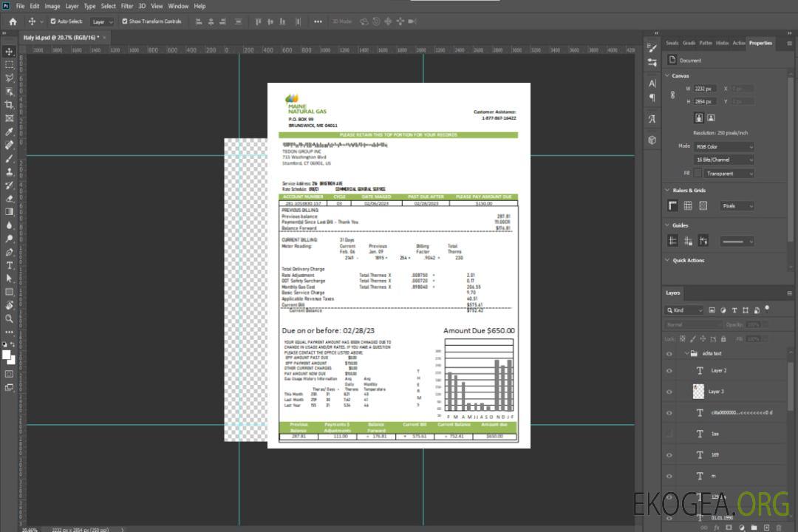Open the Filter menu
Viewport: 798px width, 532px height.
tap(127, 6)
